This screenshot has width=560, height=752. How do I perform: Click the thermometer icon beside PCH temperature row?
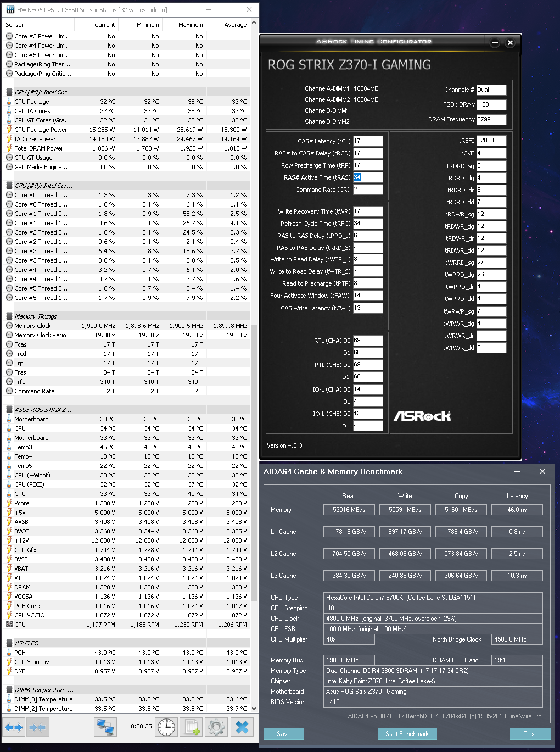coord(9,653)
